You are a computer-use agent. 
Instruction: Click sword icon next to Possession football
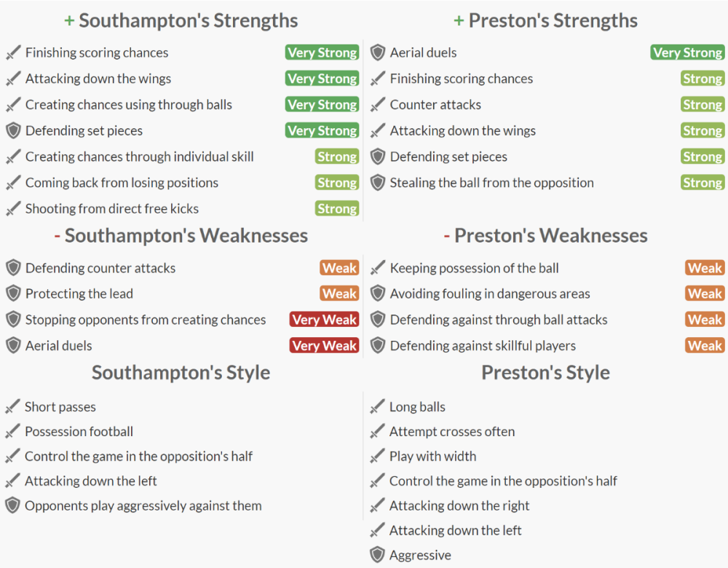click(13, 432)
